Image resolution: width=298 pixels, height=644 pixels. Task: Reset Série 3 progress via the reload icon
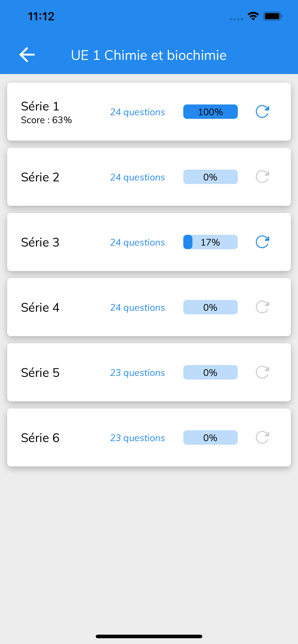pos(262,242)
